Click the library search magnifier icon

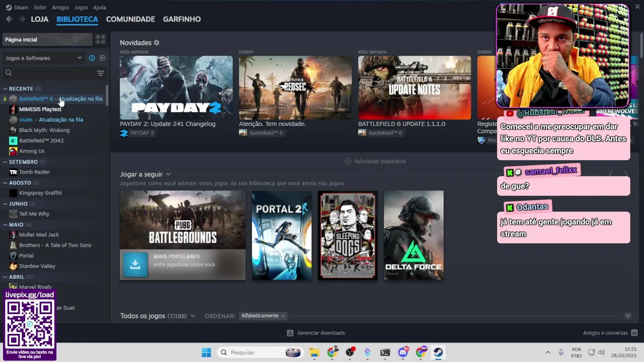9,73
